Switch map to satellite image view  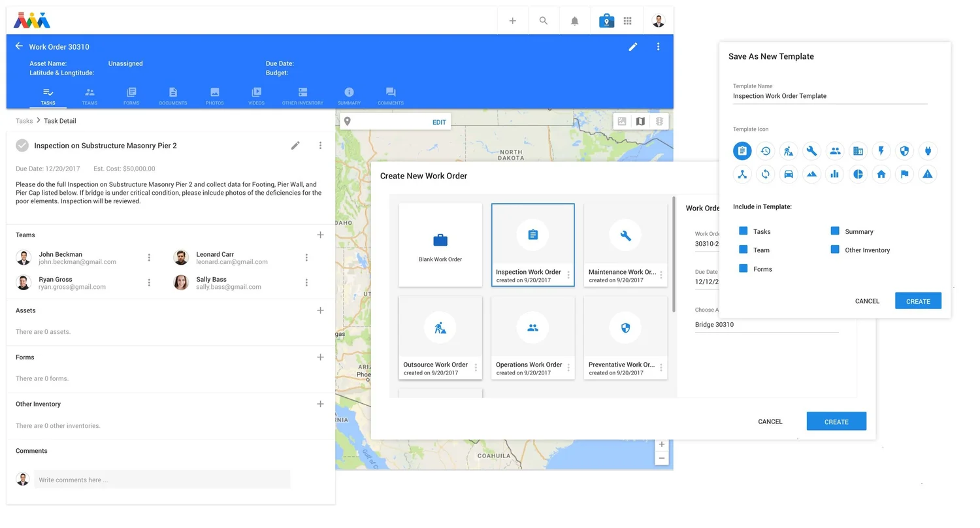[622, 122]
